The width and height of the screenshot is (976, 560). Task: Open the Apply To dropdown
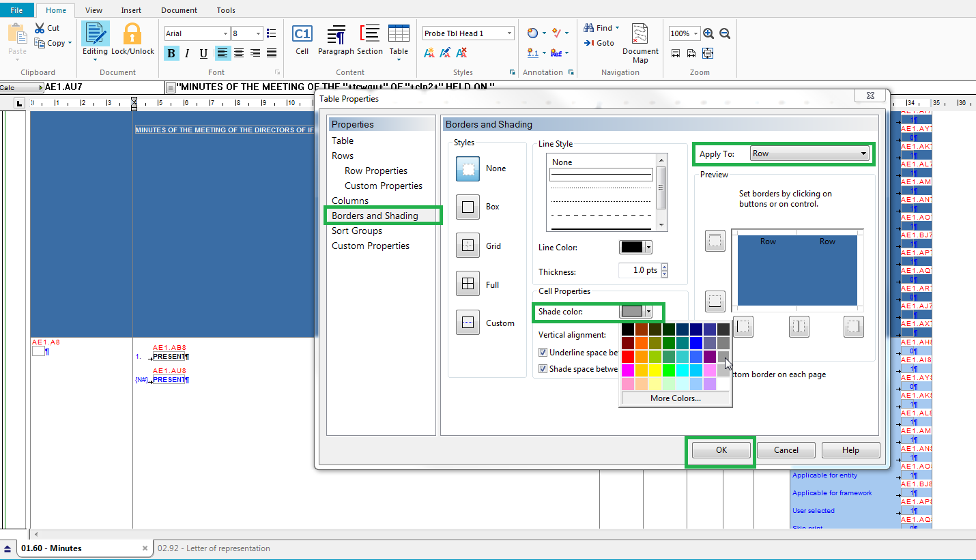809,154
